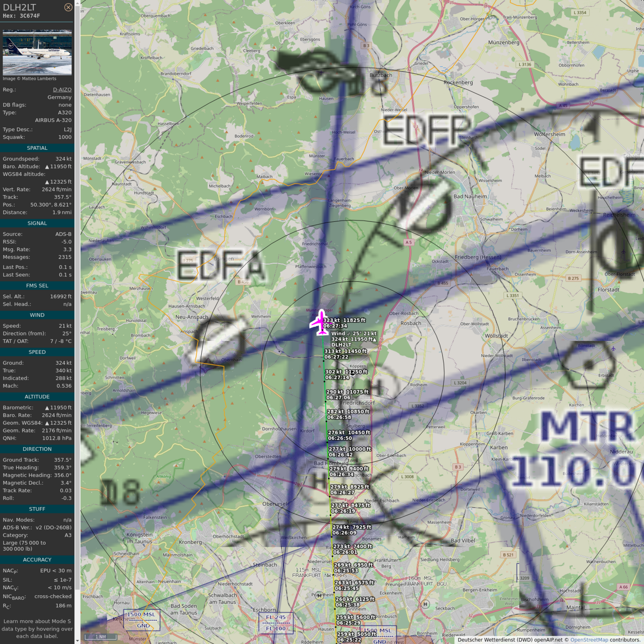This screenshot has height=644, width=644.
Task: Click the sidebar scrollbar up arrow
Action: [x=77, y=3]
